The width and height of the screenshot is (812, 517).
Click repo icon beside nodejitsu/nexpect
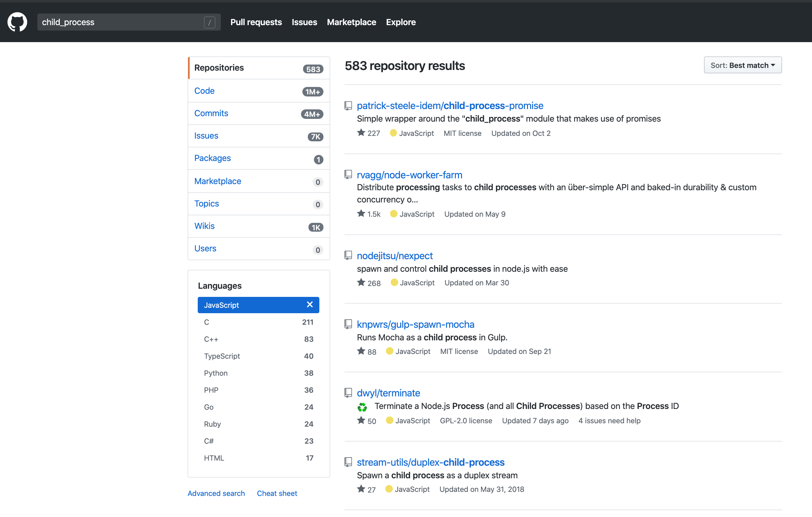coord(348,255)
